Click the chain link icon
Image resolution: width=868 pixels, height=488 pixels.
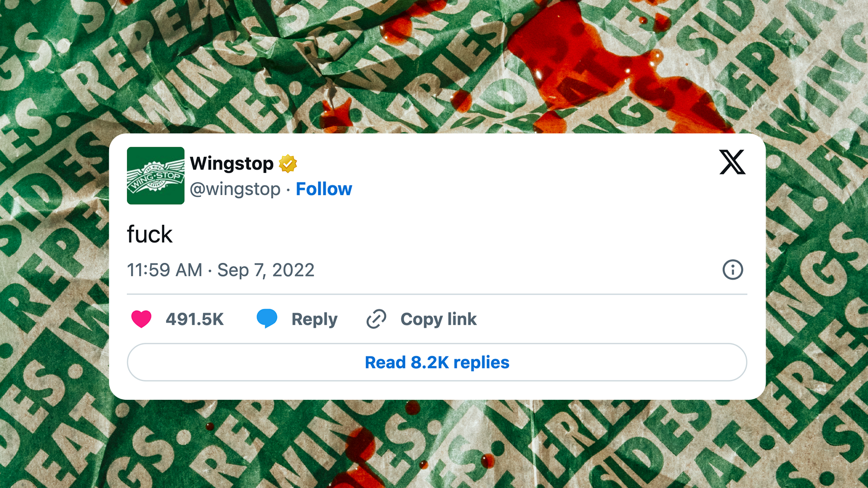[x=376, y=319]
